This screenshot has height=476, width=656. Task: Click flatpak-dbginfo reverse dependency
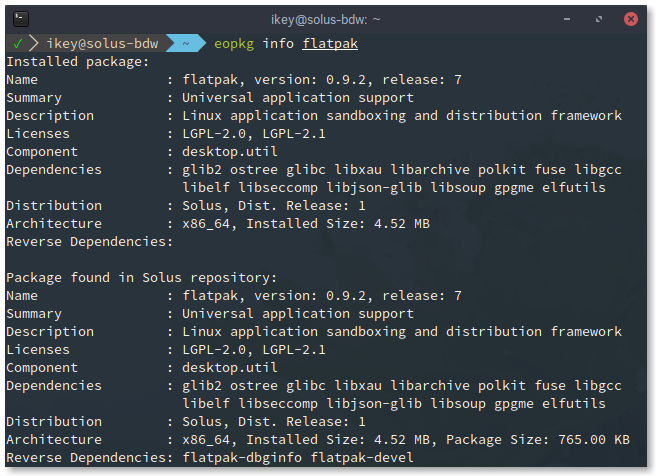[x=242, y=458]
